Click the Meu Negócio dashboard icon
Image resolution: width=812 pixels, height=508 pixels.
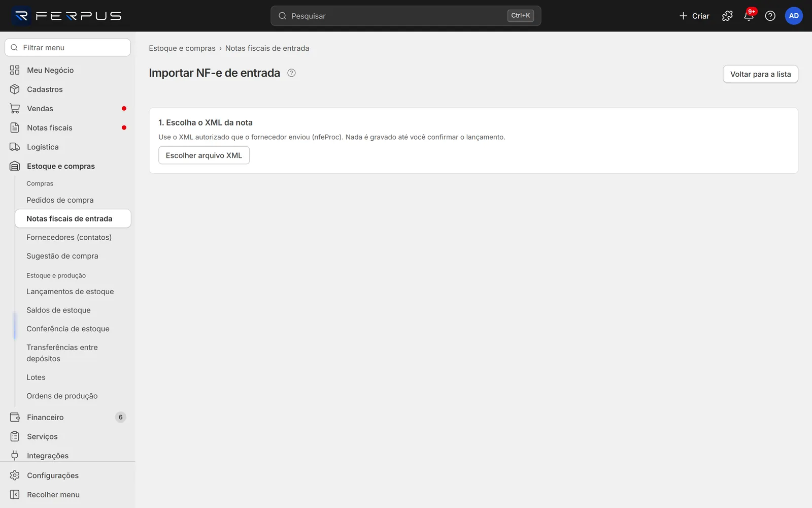[15, 70]
